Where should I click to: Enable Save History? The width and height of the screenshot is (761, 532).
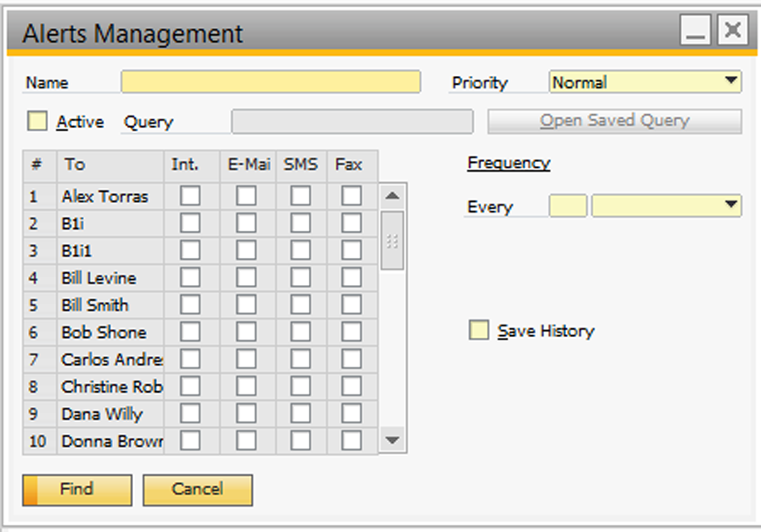point(478,331)
